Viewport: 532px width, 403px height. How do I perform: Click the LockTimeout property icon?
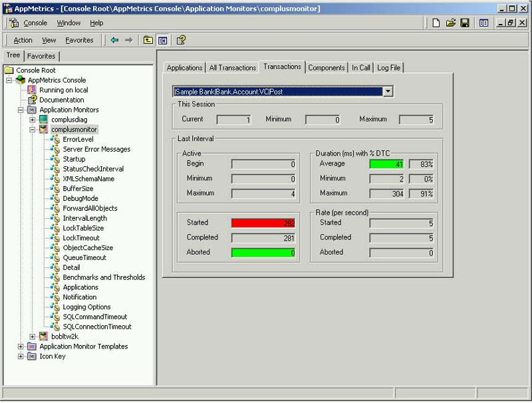[x=55, y=238]
